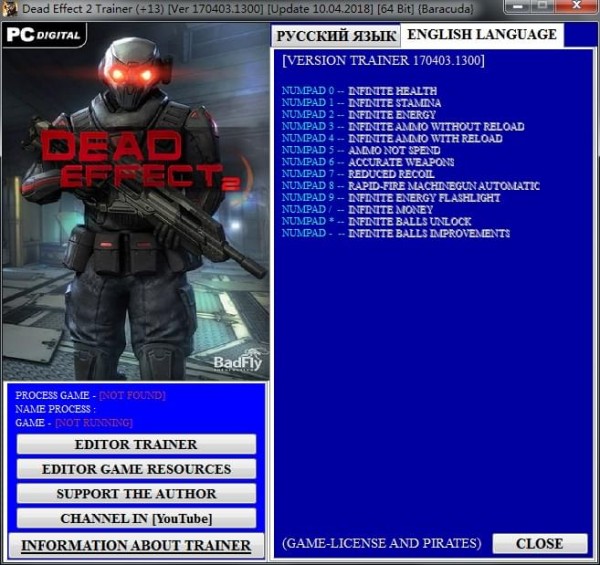Image resolution: width=600 pixels, height=565 pixels.
Task: Select the ENGLISH LANGUAGE tab
Action: tap(482, 35)
